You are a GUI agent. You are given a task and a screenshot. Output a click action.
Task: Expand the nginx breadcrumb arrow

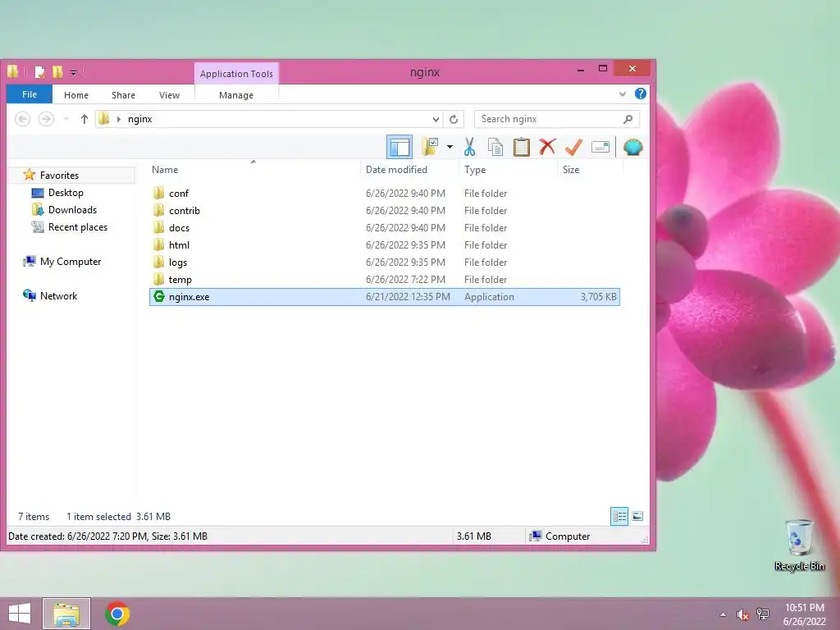pyautogui.click(x=118, y=119)
